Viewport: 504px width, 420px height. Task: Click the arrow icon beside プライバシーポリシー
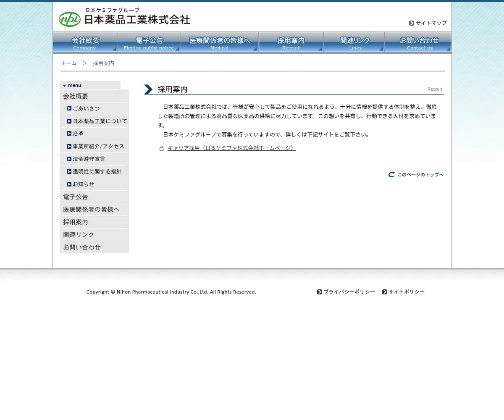click(320, 292)
